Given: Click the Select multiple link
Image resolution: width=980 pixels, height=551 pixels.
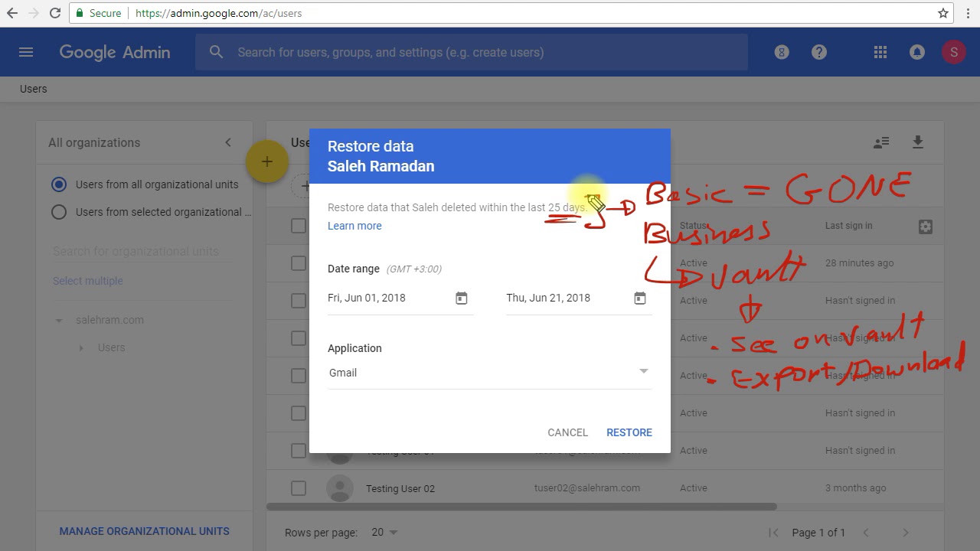Looking at the screenshot, I should [88, 281].
